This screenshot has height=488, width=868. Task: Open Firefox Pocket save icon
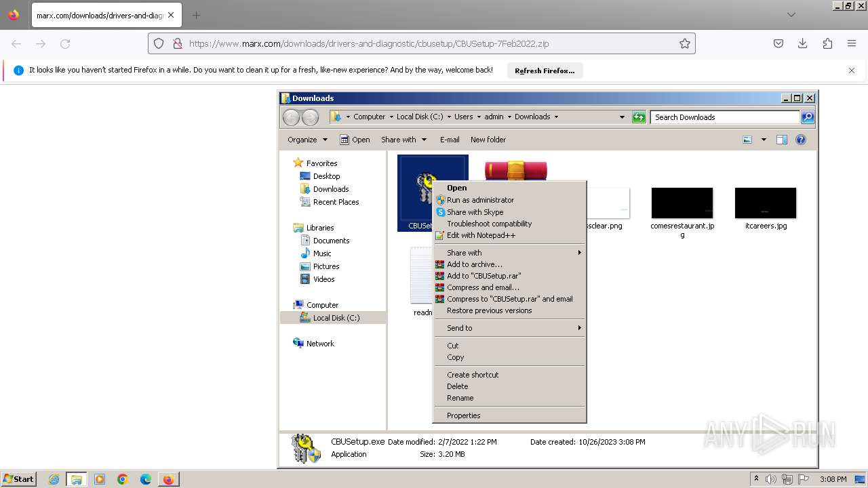(778, 43)
